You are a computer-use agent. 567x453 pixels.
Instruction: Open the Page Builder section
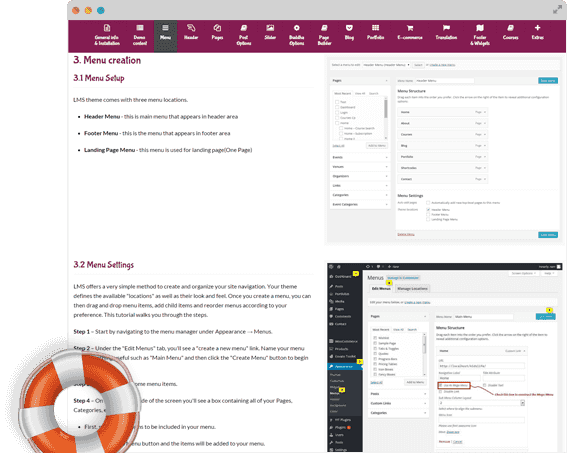tap(324, 35)
